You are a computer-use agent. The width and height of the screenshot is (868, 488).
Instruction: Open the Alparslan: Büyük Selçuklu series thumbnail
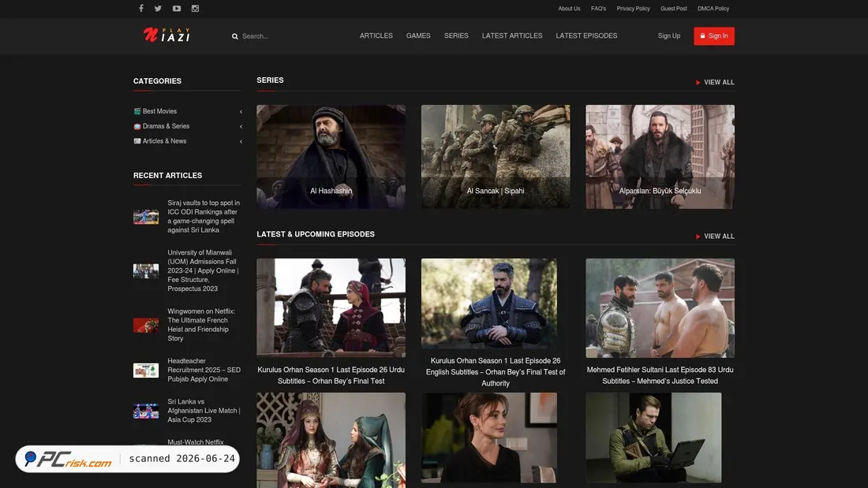pos(660,157)
